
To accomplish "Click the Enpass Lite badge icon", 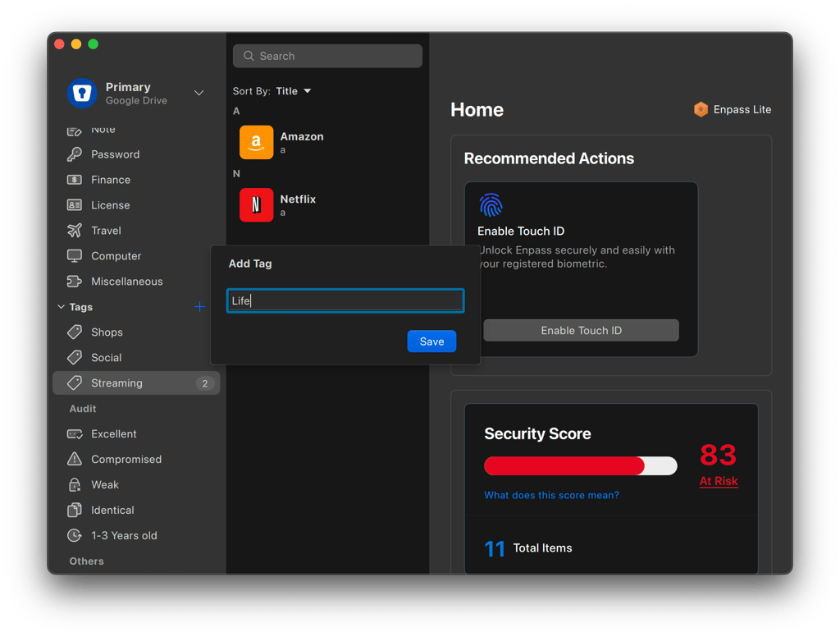I will pos(701,109).
